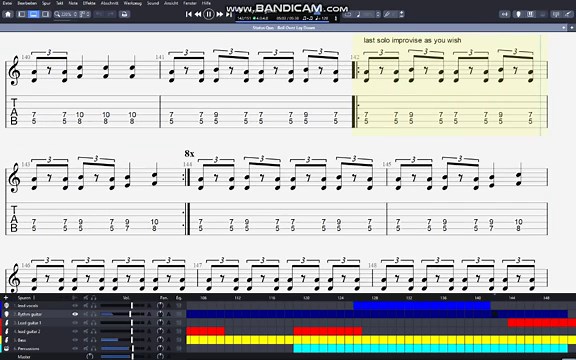Viewport: 576px width, 360px height.
Task: Pause playback with the round pause button
Action: (209, 14)
